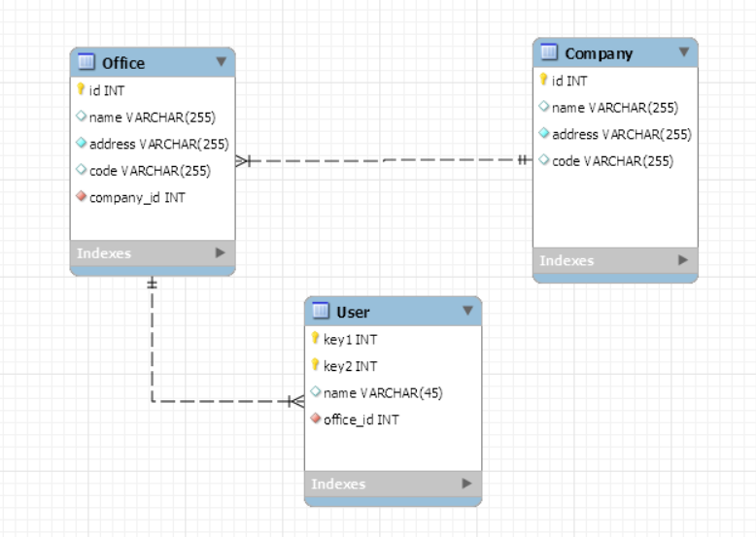This screenshot has height=537, width=756.
Task: Click the Company table icon in header
Action: click(x=549, y=52)
